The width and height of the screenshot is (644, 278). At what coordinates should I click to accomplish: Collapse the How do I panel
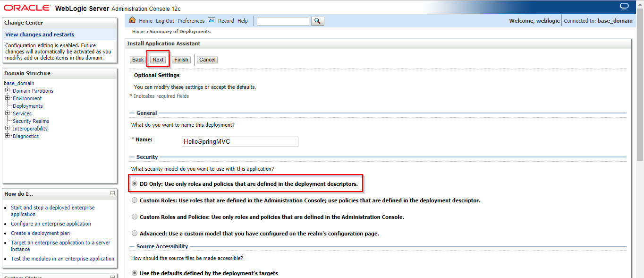pos(112,193)
